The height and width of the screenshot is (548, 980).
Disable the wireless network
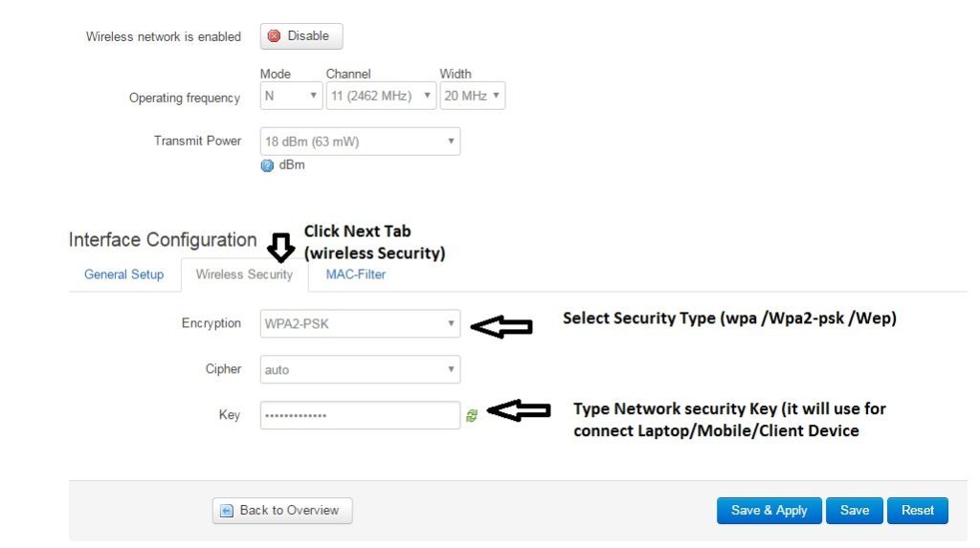coord(301,36)
